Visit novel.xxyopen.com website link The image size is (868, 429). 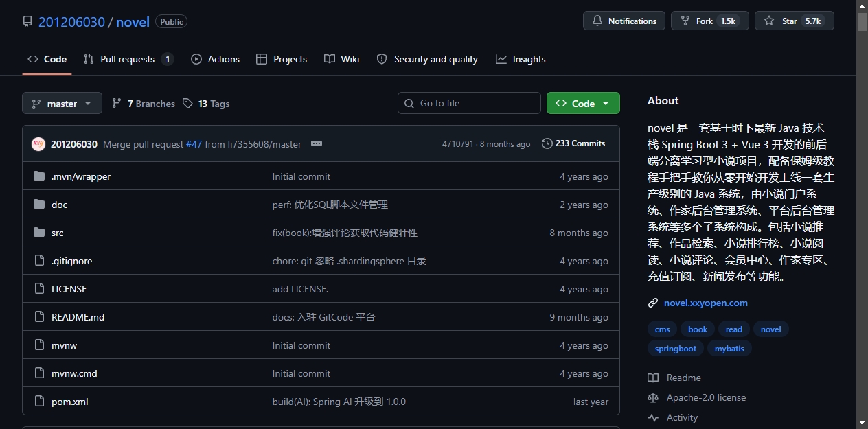point(706,303)
